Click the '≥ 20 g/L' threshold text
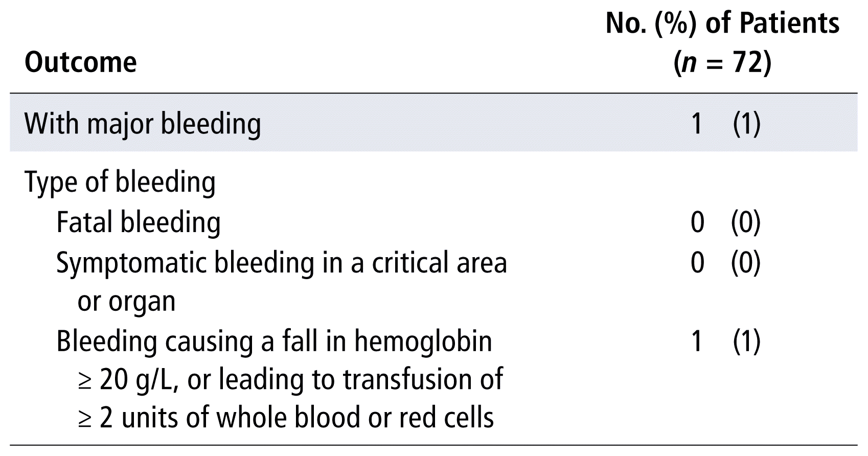This screenshot has height=456, width=868. (128, 380)
